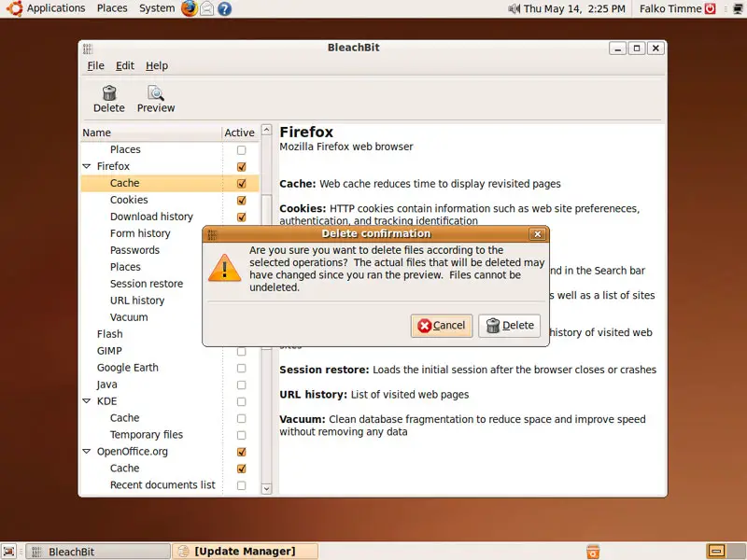Uncheck the Firefox group checkbox
This screenshot has width=747, height=560.
242,167
